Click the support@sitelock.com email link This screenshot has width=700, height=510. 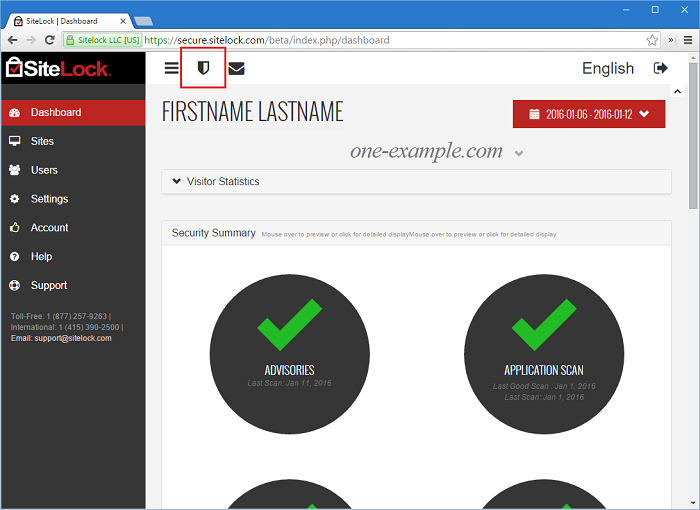(x=73, y=338)
